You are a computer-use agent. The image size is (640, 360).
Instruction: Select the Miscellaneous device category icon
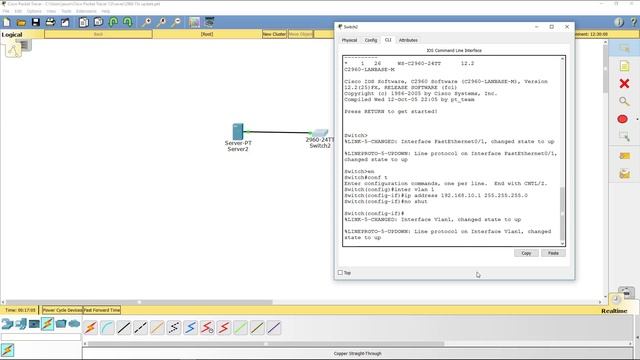[61, 324]
